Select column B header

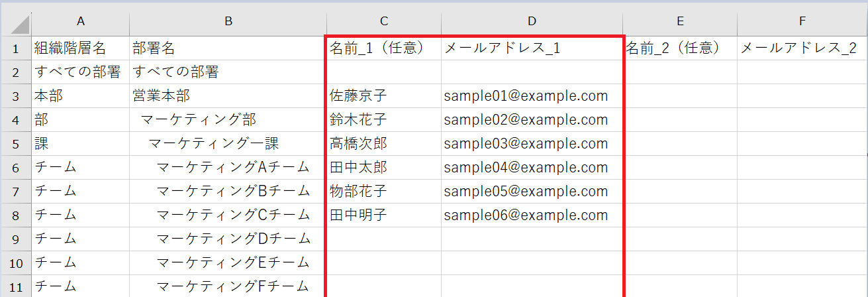click(228, 22)
